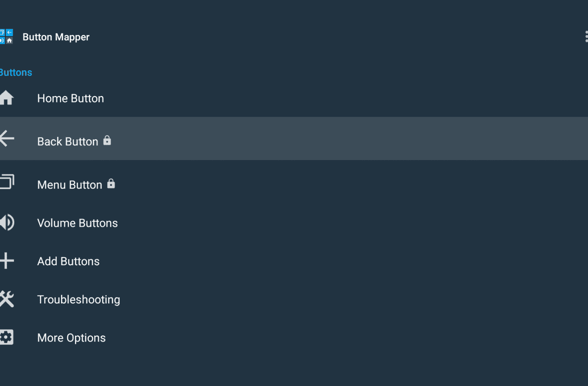Click the speaker icon for Volume Buttons
588x386 pixels.
coord(7,222)
